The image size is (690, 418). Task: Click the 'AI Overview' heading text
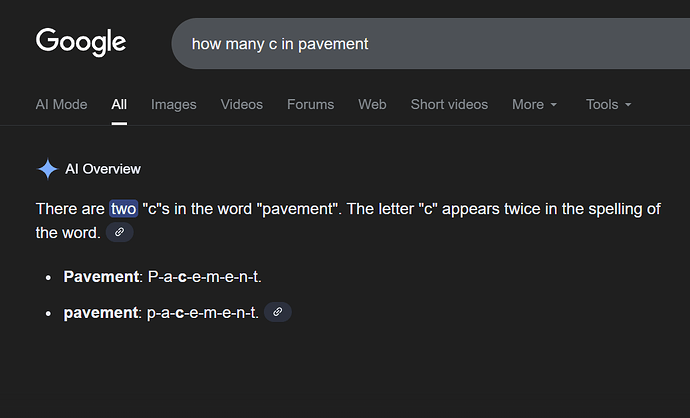[103, 169]
